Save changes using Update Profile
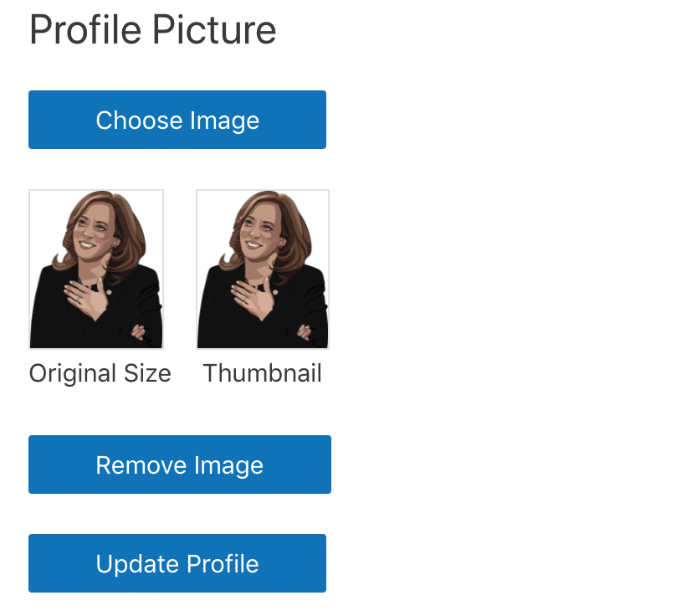 pyautogui.click(x=177, y=563)
